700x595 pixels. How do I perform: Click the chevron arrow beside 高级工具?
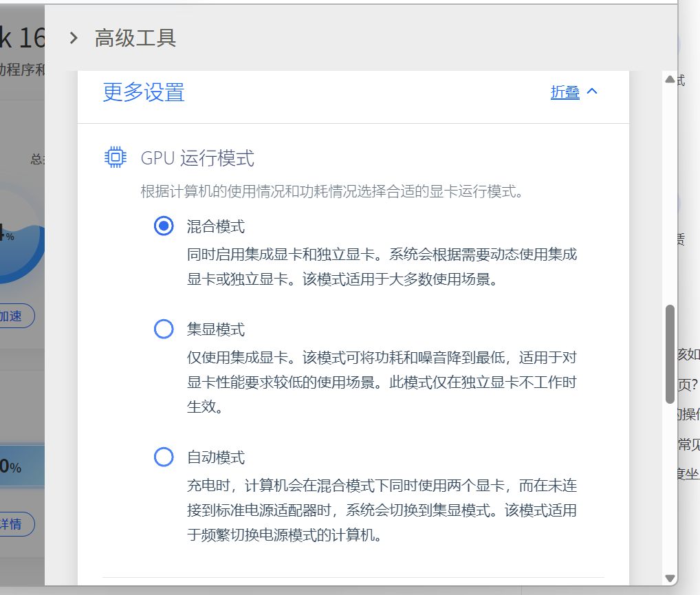74,38
